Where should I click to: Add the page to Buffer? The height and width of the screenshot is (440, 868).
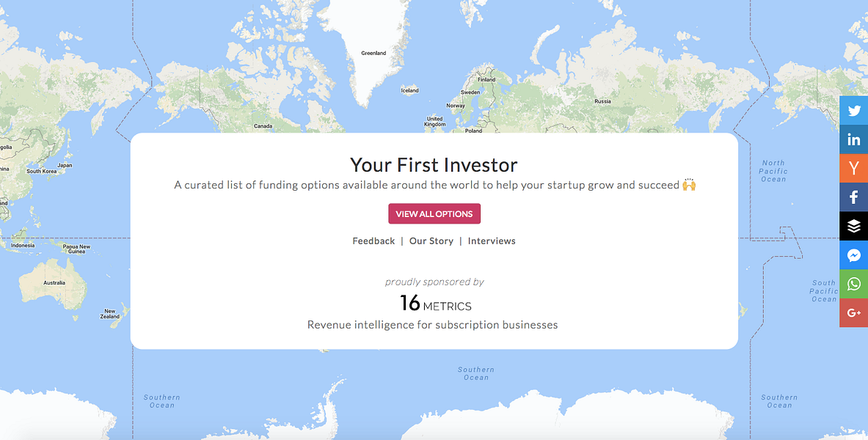click(x=853, y=226)
